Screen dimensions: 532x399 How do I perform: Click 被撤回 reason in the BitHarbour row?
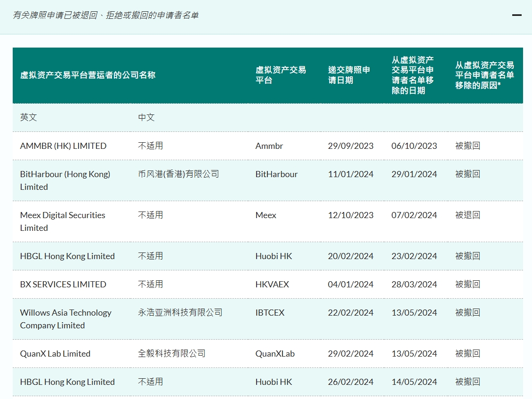(x=468, y=174)
